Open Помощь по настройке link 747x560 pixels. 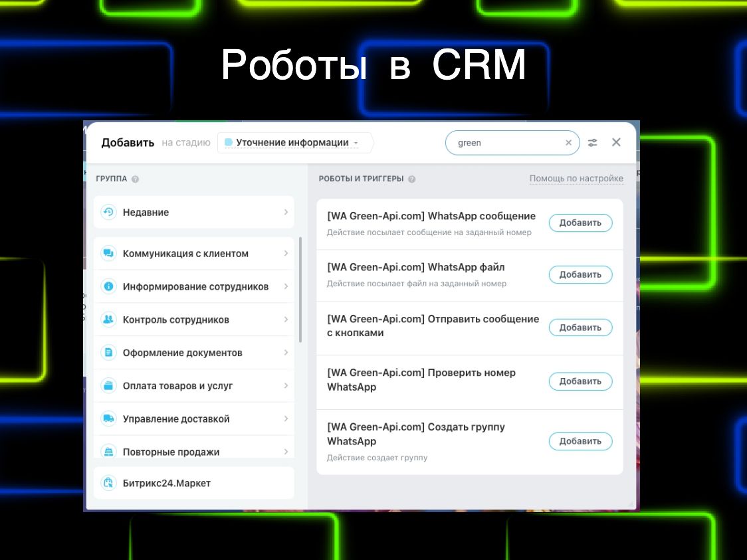(576, 179)
